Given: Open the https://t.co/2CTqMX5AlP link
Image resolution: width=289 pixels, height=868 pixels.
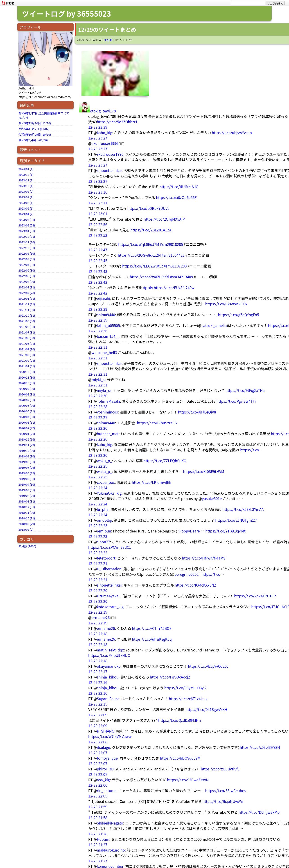Looking at the screenshot, I should tap(164, 219).
